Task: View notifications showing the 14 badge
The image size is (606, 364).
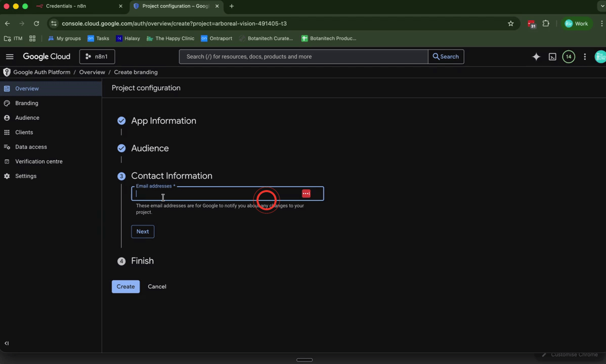Action: click(569, 57)
